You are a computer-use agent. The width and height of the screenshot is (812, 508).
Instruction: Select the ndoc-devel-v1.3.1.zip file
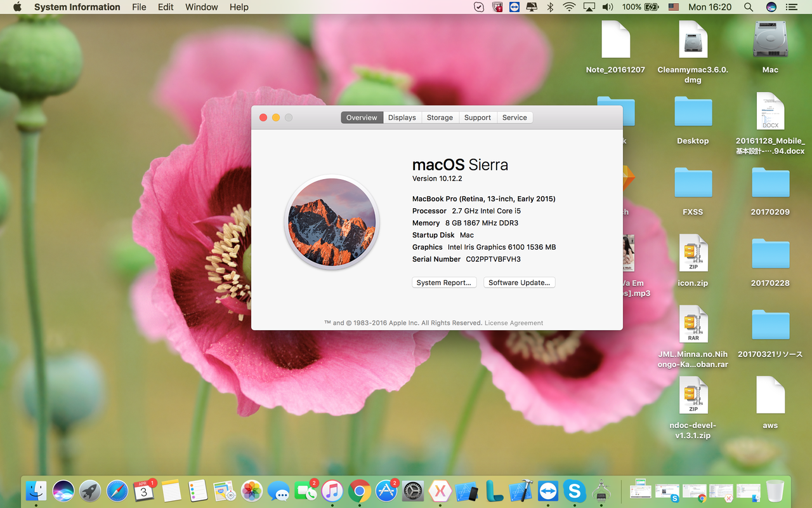[693, 408]
